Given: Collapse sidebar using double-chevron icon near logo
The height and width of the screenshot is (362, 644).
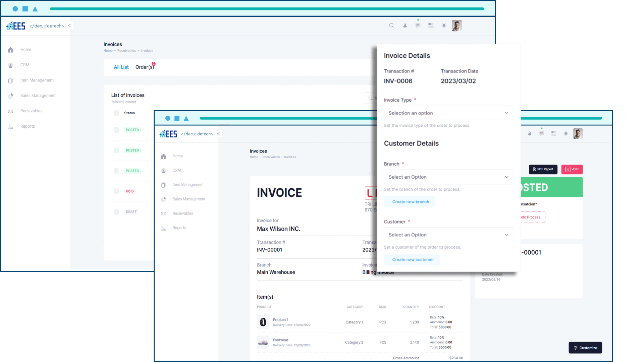Looking at the screenshot, I should 70,26.
